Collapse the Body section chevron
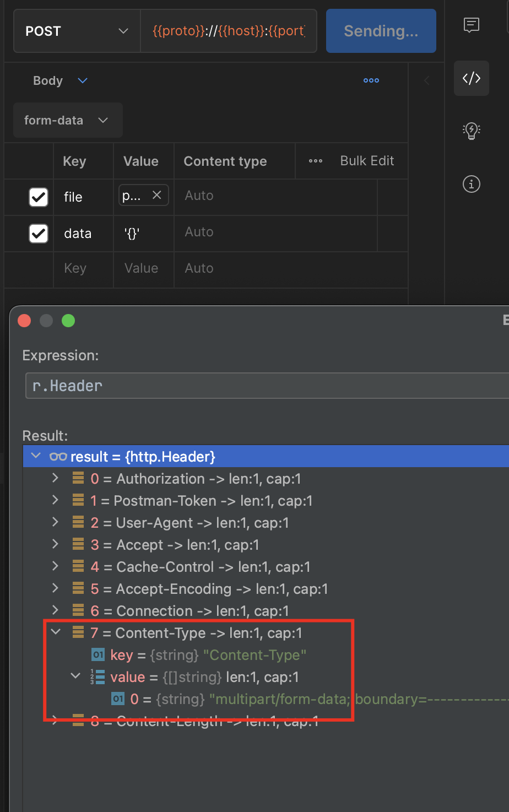The width and height of the screenshot is (509, 812). click(82, 80)
